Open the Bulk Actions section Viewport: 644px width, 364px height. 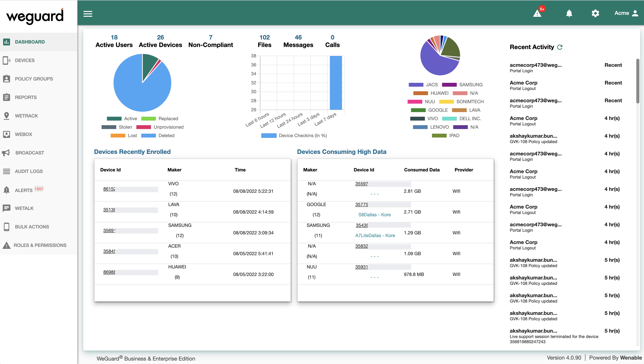point(32,226)
